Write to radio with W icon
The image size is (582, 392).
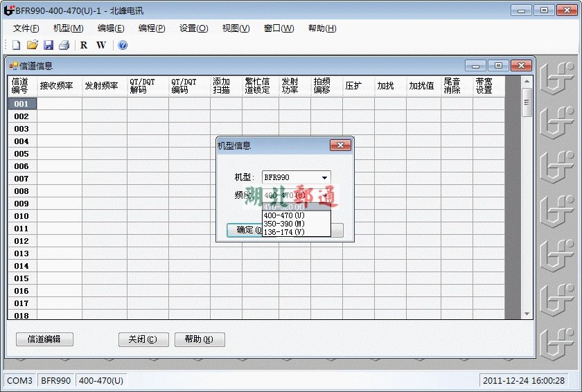coord(101,45)
